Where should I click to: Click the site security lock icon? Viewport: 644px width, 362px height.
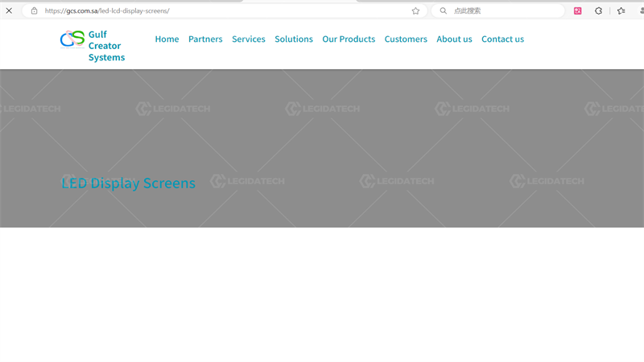coord(34,10)
